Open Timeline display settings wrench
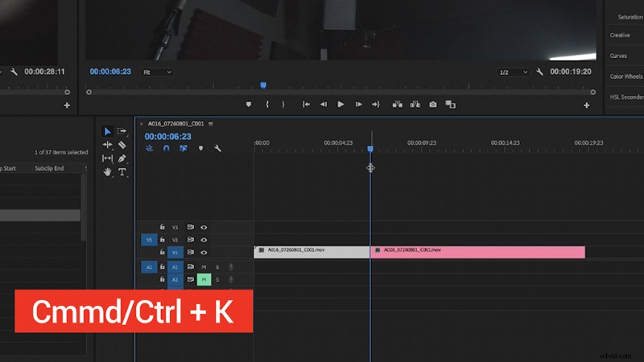The width and height of the screenshot is (644, 362). coord(217,148)
